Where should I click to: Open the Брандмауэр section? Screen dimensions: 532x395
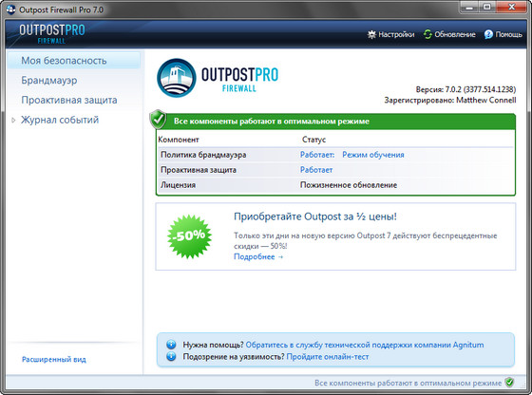(49, 81)
